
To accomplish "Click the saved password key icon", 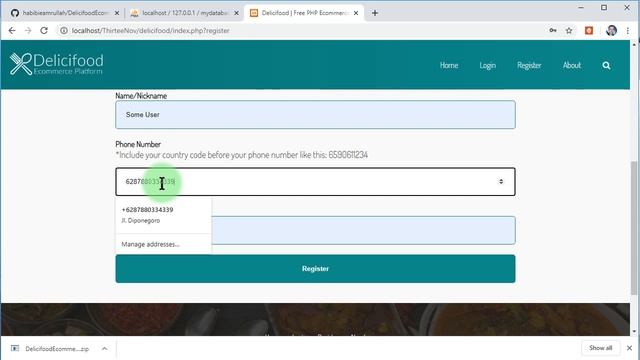I will click(553, 31).
